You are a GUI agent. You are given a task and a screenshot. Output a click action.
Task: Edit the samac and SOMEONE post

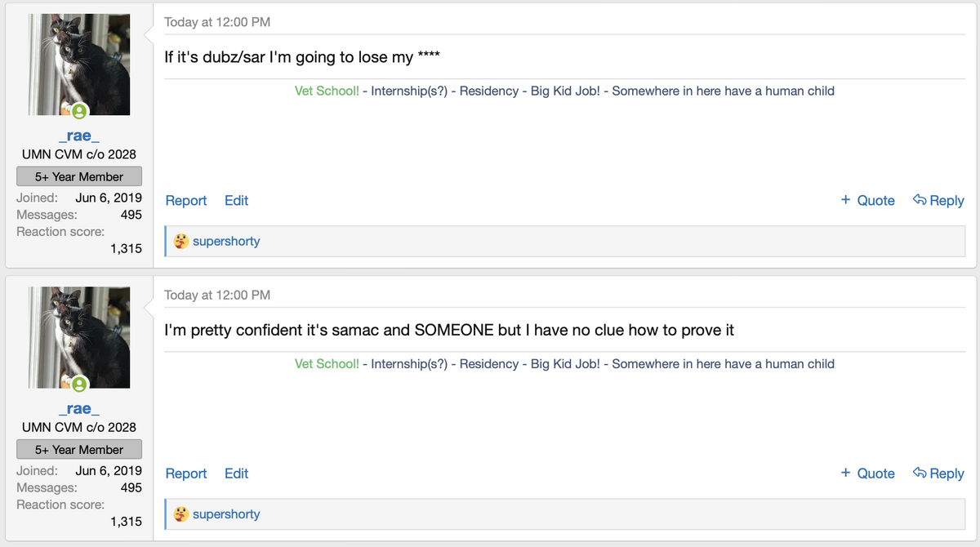tap(236, 473)
